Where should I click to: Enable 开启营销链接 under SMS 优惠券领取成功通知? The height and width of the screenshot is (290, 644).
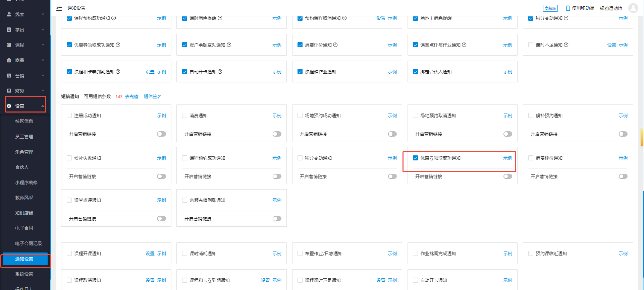click(x=507, y=176)
